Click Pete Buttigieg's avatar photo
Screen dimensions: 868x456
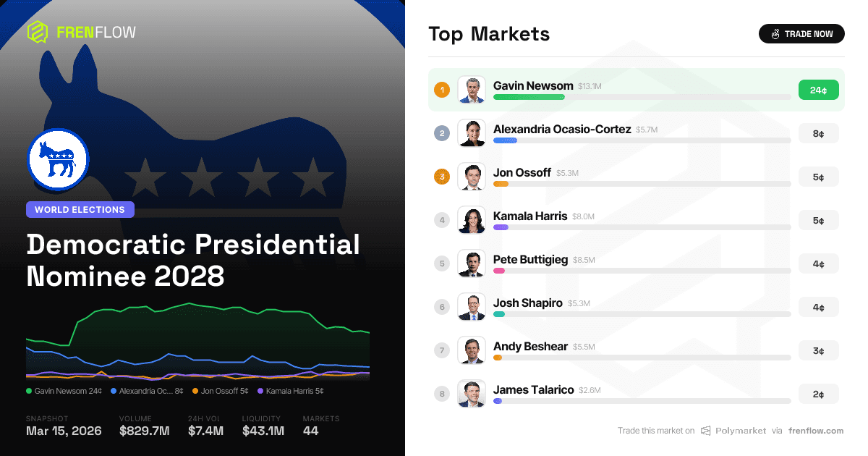coord(472,263)
